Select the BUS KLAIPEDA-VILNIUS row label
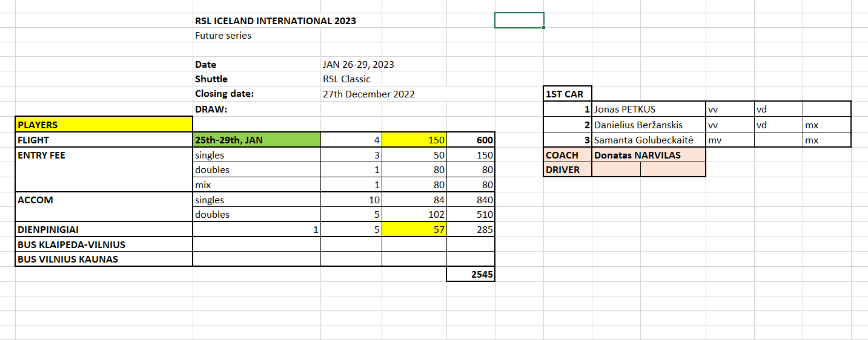The height and width of the screenshot is (340, 868). (104, 244)
